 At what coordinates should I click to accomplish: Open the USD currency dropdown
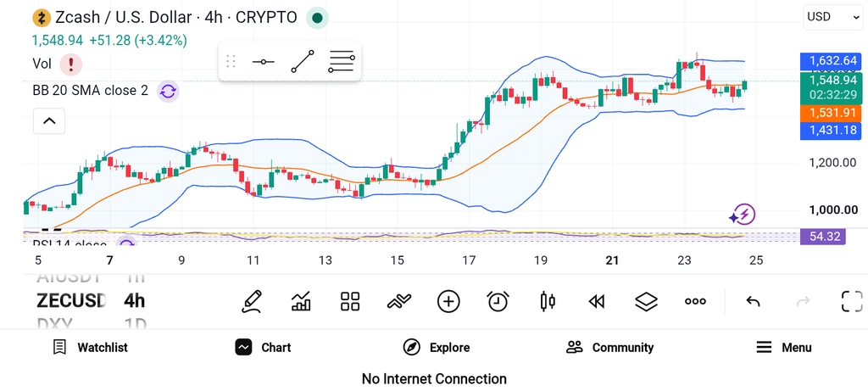832,17
